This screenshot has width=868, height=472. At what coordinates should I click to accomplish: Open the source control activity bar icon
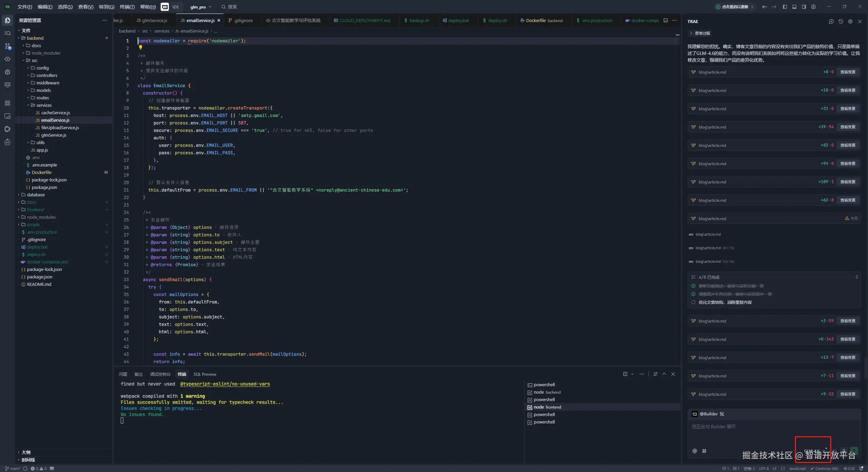[7, 46]
